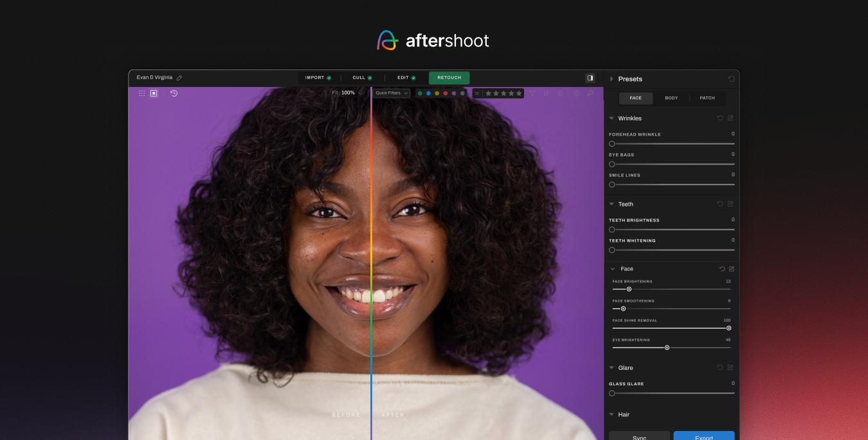Click the Export button
The image size is (868, 440).
(703, 436)
